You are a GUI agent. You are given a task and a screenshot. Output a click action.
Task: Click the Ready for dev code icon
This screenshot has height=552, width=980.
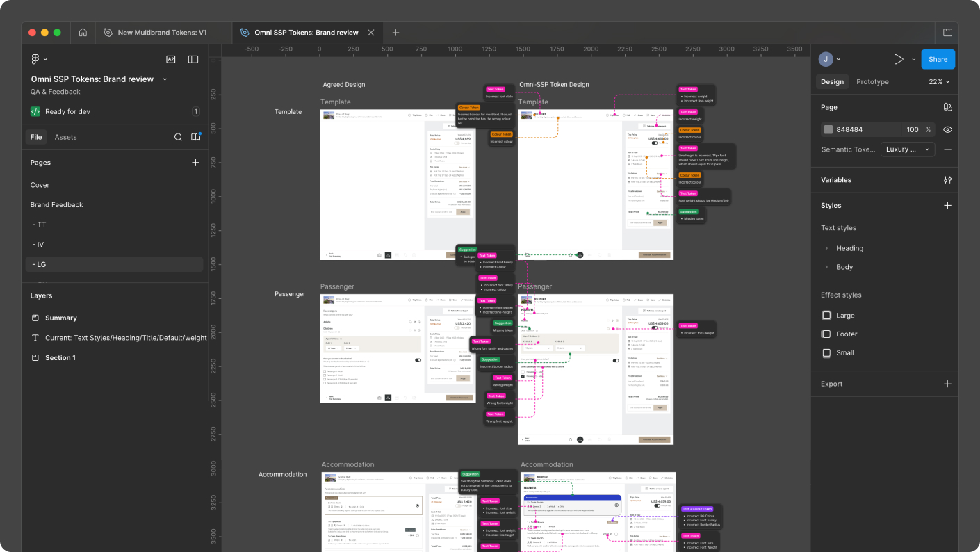[35, 111]
